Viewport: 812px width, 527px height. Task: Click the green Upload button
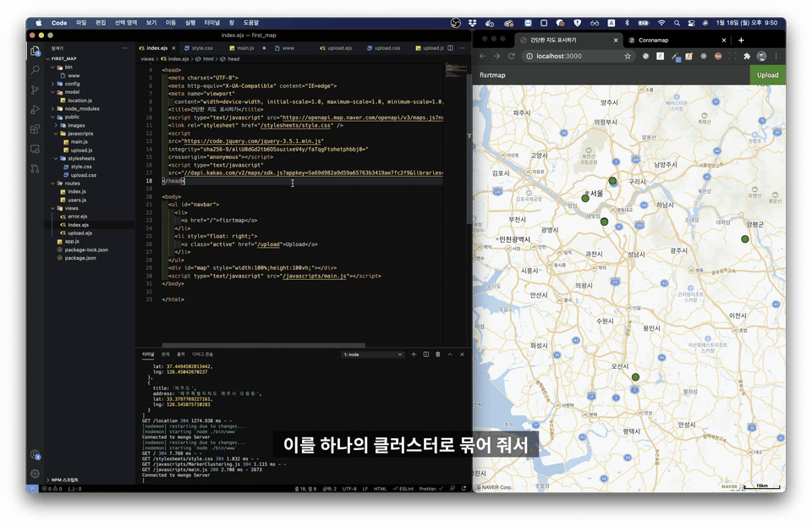point(767,75)
